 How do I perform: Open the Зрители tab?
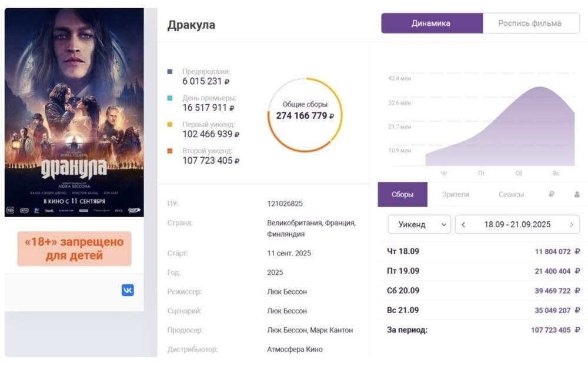(x=455, y=194)
